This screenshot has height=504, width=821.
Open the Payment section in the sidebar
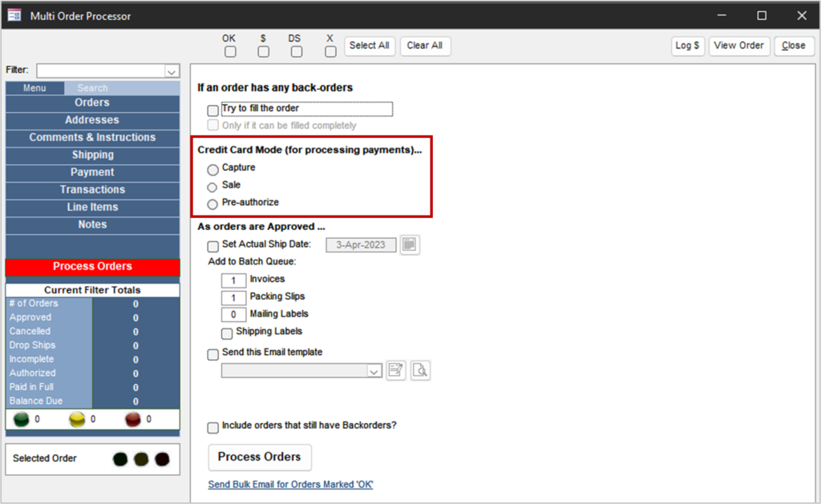click(91, 171)
